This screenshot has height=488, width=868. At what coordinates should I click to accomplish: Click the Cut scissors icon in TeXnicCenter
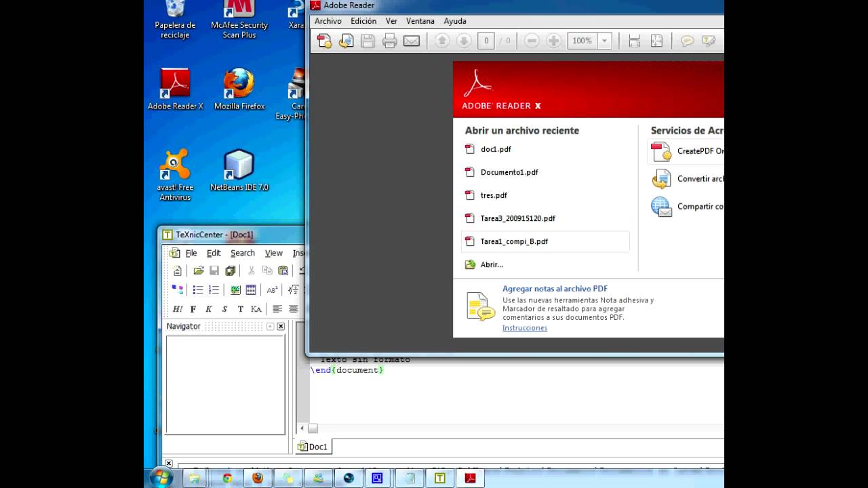tap(252, 270)
